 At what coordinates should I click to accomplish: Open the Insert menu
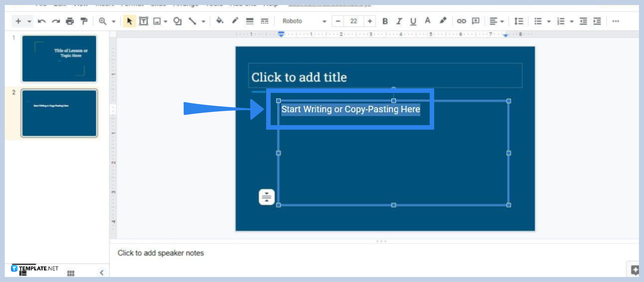[x=104, y=4]
